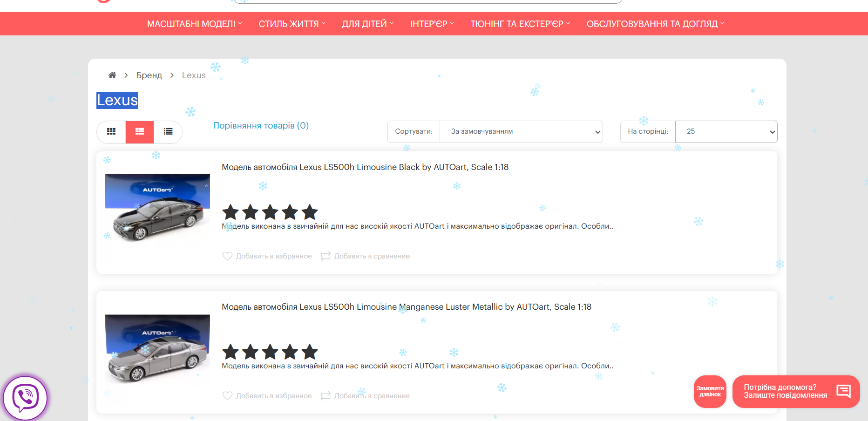
Task: Click the Manganese Luster model description text
Action: pyautogui.click(x=418, y=366)
